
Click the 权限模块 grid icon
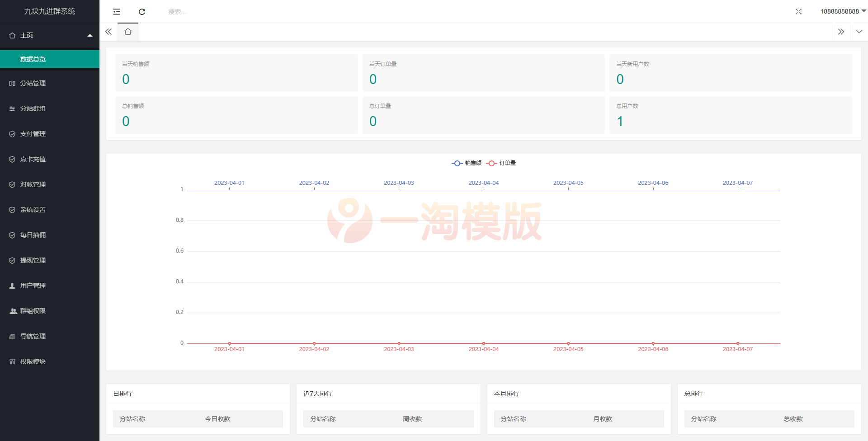[12, 361]
